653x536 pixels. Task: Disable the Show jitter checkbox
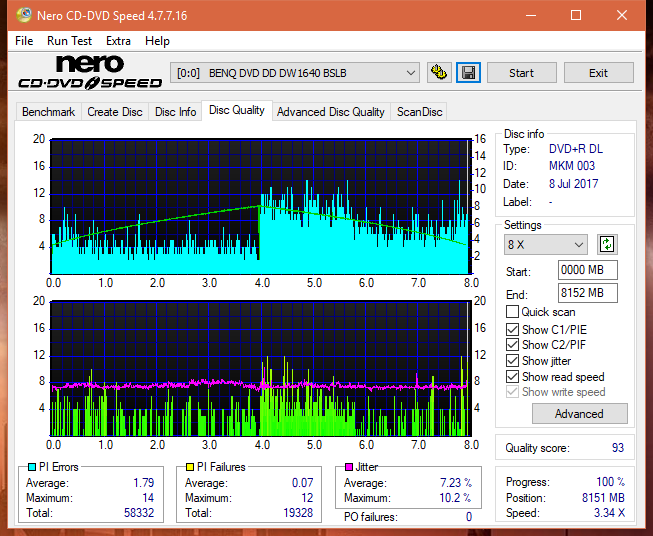(x=512, y=361)
